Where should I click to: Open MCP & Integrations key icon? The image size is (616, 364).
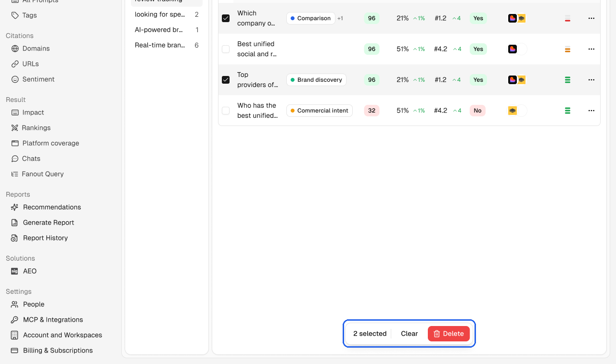coord(15,320)
